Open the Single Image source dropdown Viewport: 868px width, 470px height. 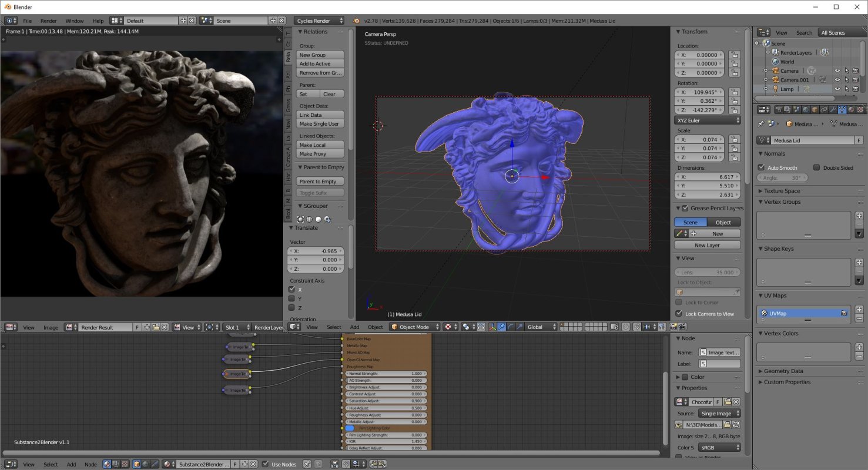point(720,414)
